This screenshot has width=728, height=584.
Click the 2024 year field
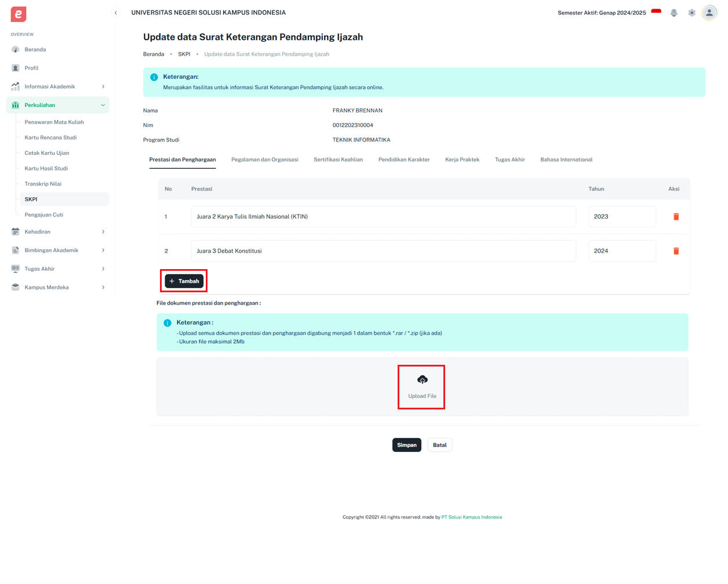[622, 251]
